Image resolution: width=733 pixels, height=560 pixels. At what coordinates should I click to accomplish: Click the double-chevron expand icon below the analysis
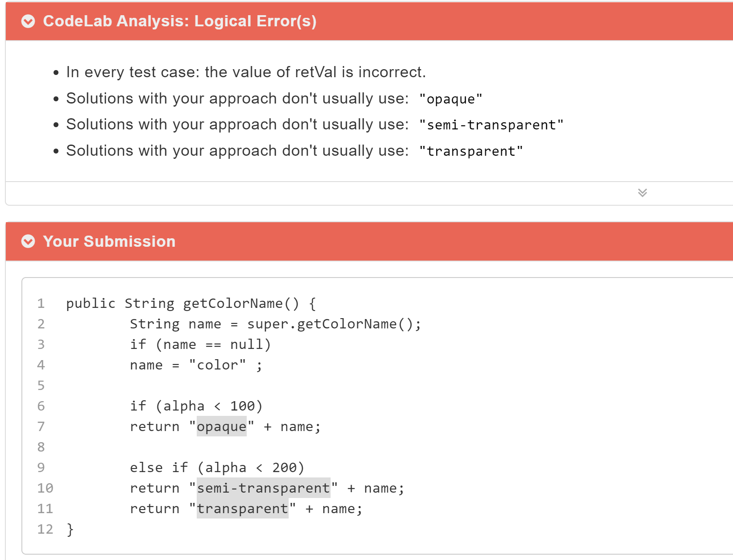(642, 192)
